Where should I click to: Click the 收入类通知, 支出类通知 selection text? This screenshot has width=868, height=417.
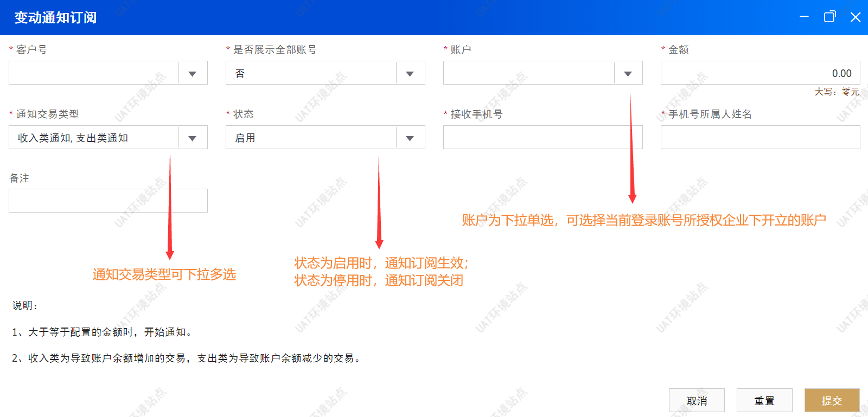click(x=73, y=138)
